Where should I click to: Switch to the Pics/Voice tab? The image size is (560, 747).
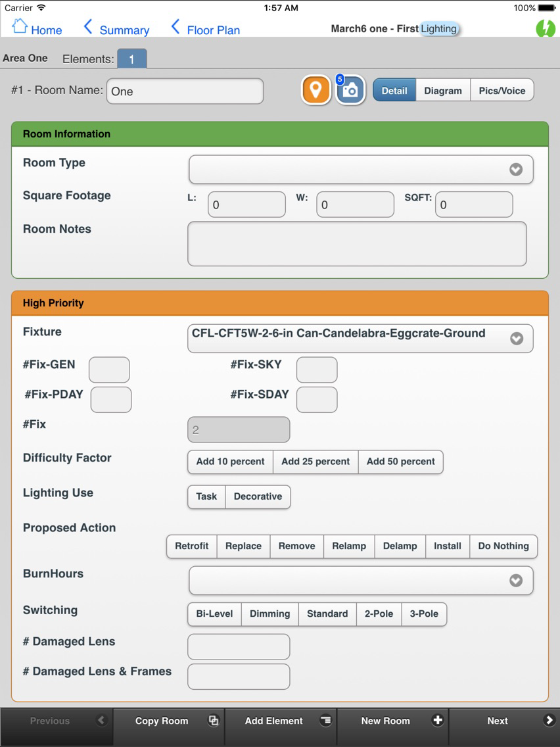(502, 91)
